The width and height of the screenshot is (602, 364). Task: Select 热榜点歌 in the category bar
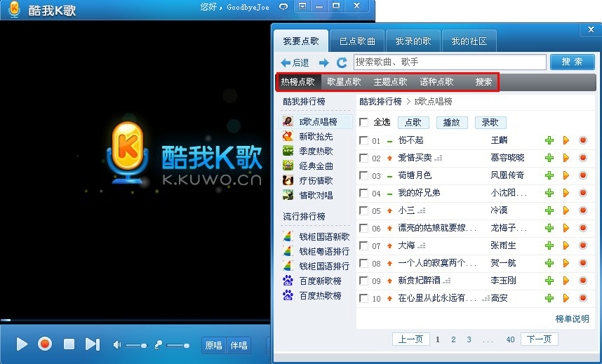pyautogui.click(x=298, y=82)
